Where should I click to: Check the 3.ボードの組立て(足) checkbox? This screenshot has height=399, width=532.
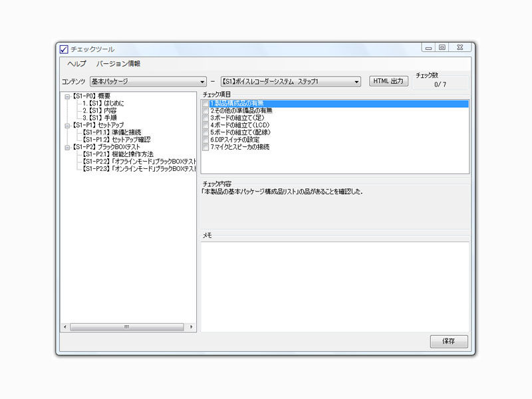coord(205,118)
